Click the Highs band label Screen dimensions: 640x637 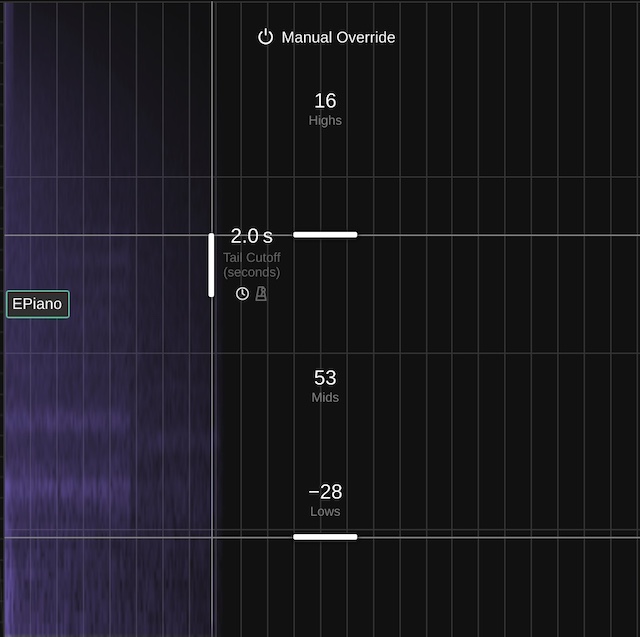pyautogui.click(x=325, y=121)
